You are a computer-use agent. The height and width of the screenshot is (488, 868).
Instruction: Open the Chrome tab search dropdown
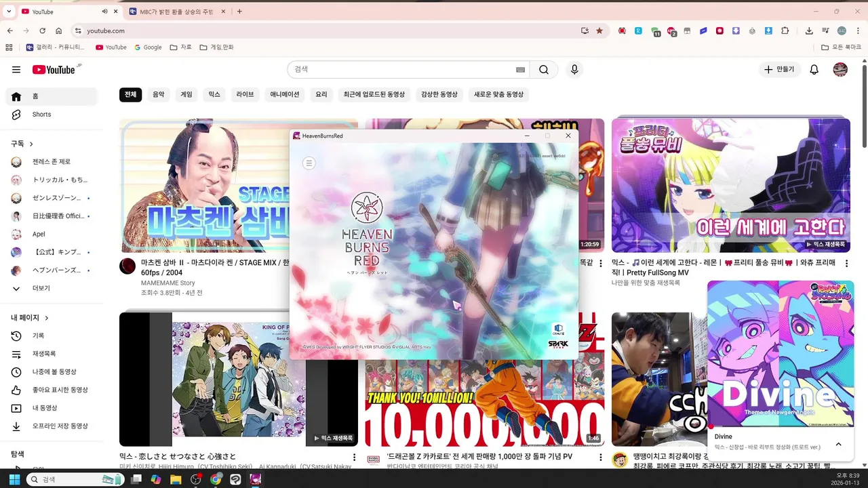(9, 12)
